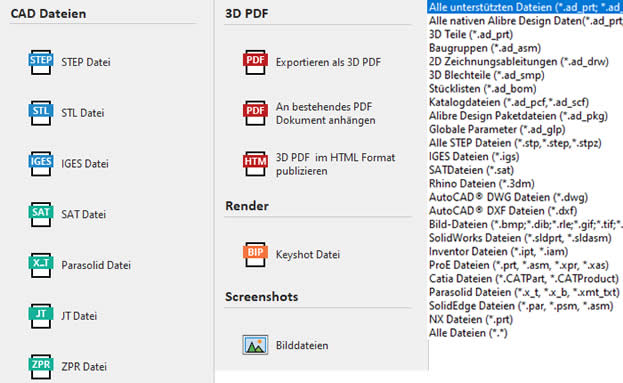Click the STEP file export icon
This screenshot has width=623, height=383.
pos(41,62)
